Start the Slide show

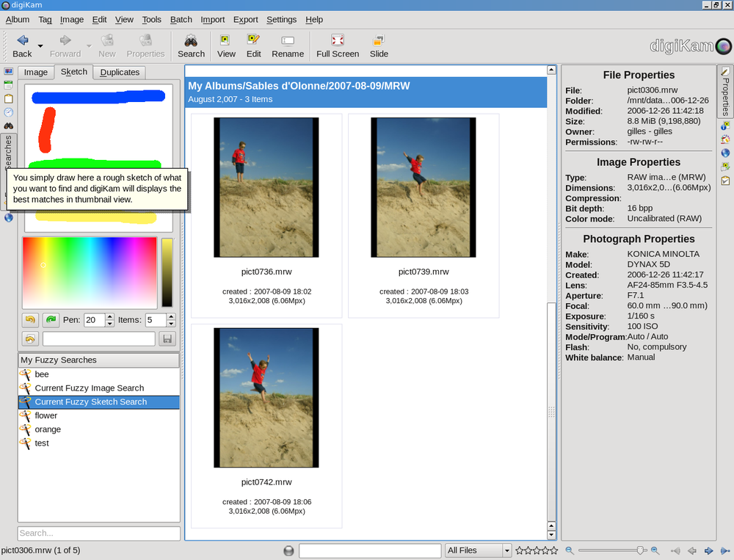pos(379,46)
